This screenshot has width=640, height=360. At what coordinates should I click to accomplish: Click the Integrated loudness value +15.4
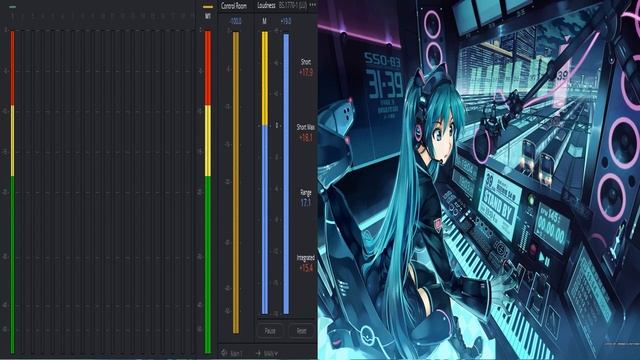pyautogui.click(x=306, y=268)
